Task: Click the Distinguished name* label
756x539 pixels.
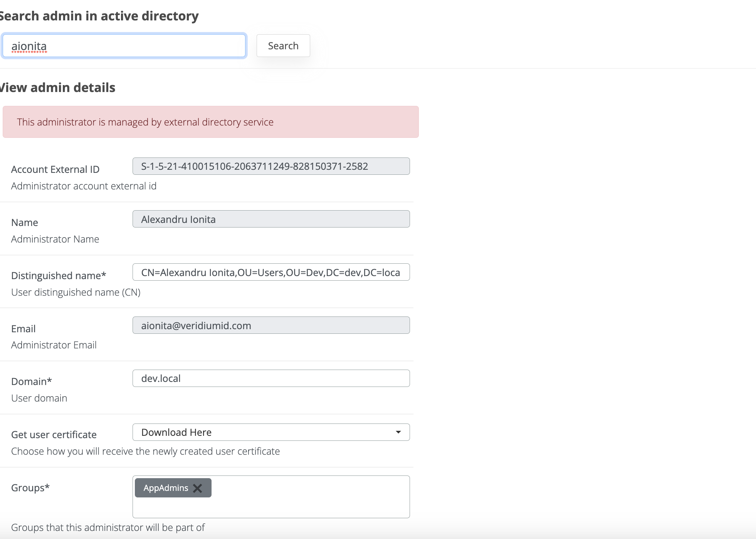Action: [x=59, y=276]
